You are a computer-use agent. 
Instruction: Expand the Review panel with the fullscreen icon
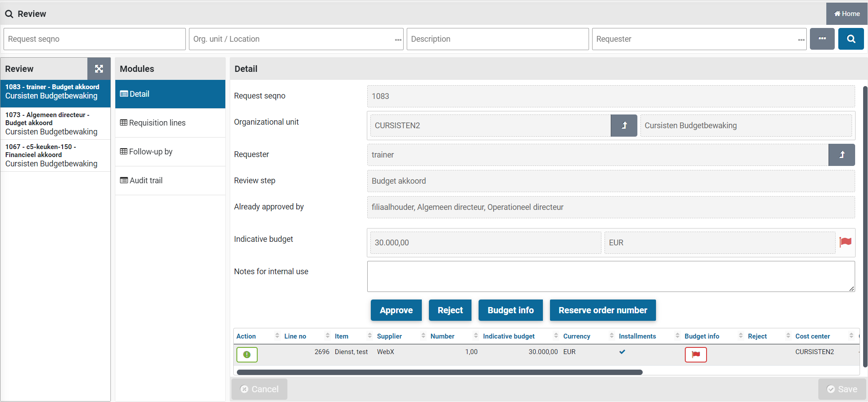[x=99, y=69]
